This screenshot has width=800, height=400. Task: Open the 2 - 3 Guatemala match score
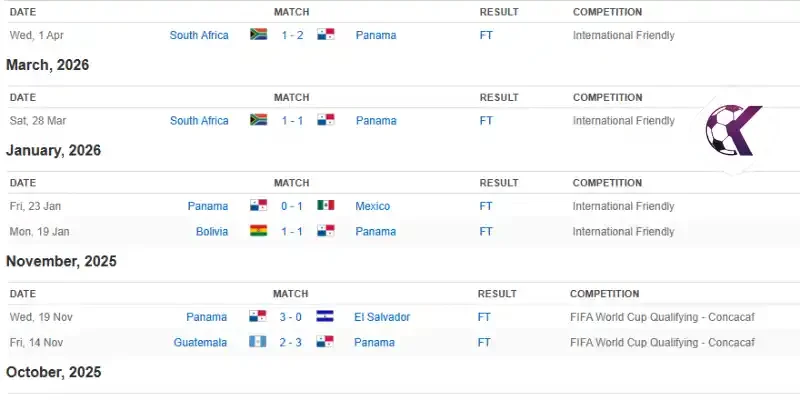(290, 342)
